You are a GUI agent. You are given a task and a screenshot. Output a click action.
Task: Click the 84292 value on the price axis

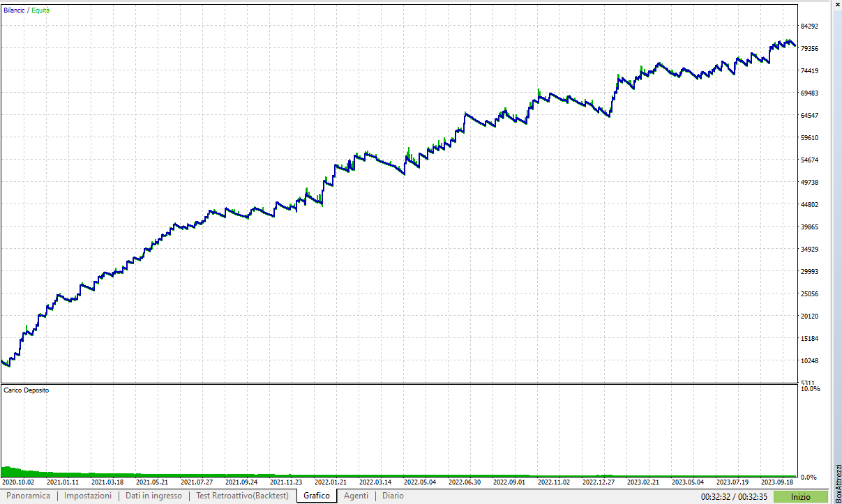[809, 26]
